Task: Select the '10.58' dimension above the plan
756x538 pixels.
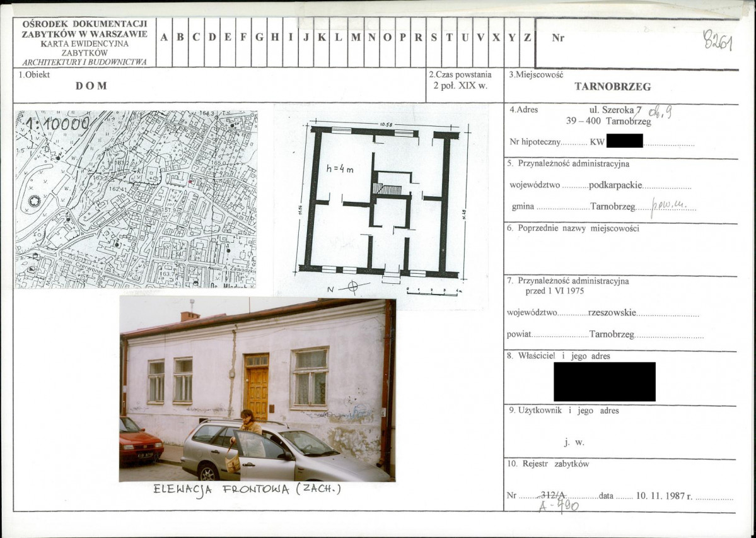Action: point(386,124)
